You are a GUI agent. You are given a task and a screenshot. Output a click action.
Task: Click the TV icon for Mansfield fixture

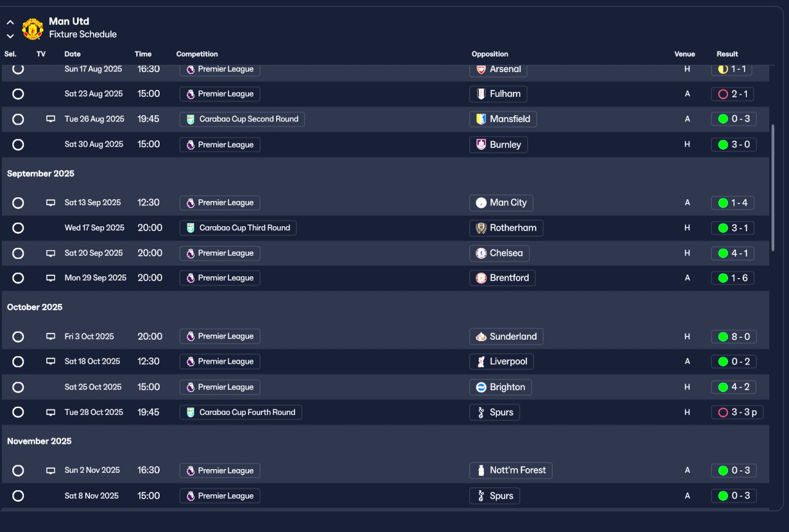click(x=51, y=119)
